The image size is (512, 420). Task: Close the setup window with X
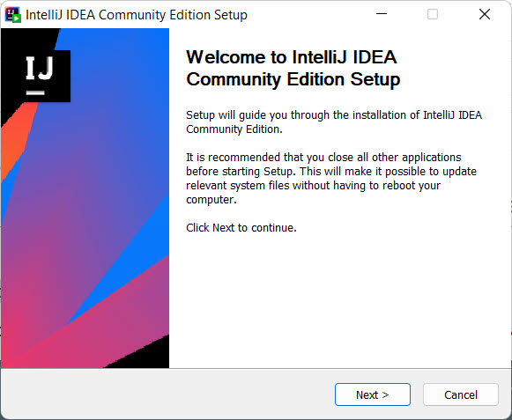point(485,14)
